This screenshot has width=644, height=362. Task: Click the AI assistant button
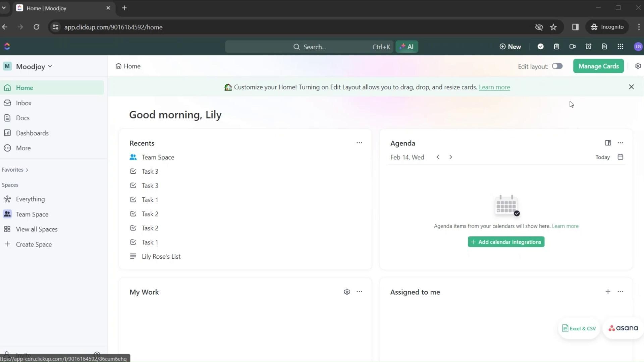tap(407, 47)
